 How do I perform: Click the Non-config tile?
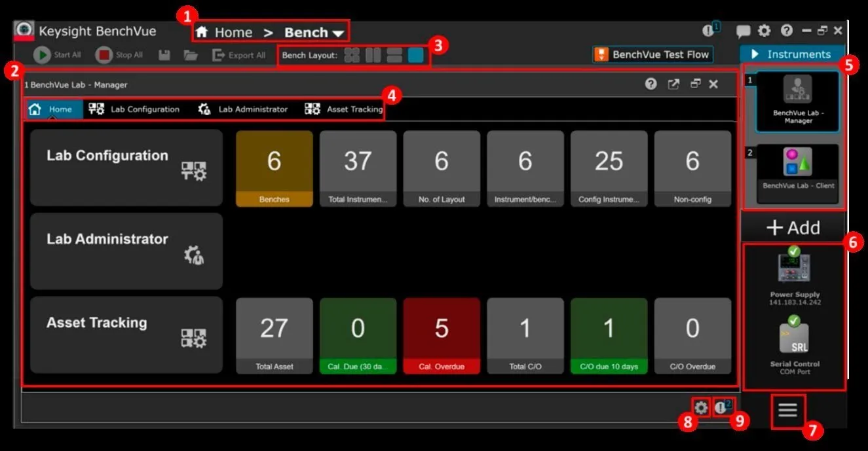click(x=692, y=169)
